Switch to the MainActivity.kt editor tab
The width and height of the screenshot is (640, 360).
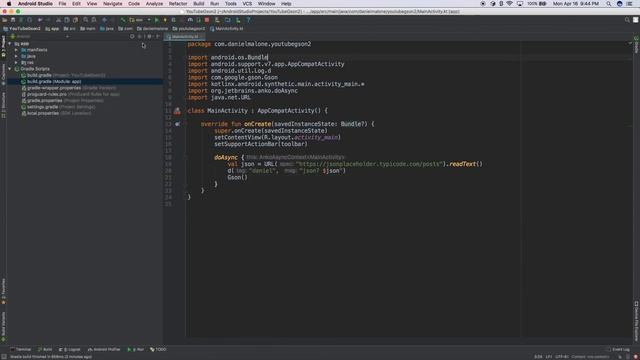(x=184, y=36)
